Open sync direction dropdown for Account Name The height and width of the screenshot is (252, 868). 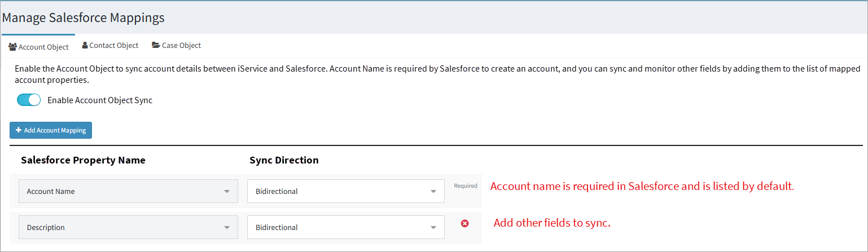pyautogui.click(x=346, y=191)
